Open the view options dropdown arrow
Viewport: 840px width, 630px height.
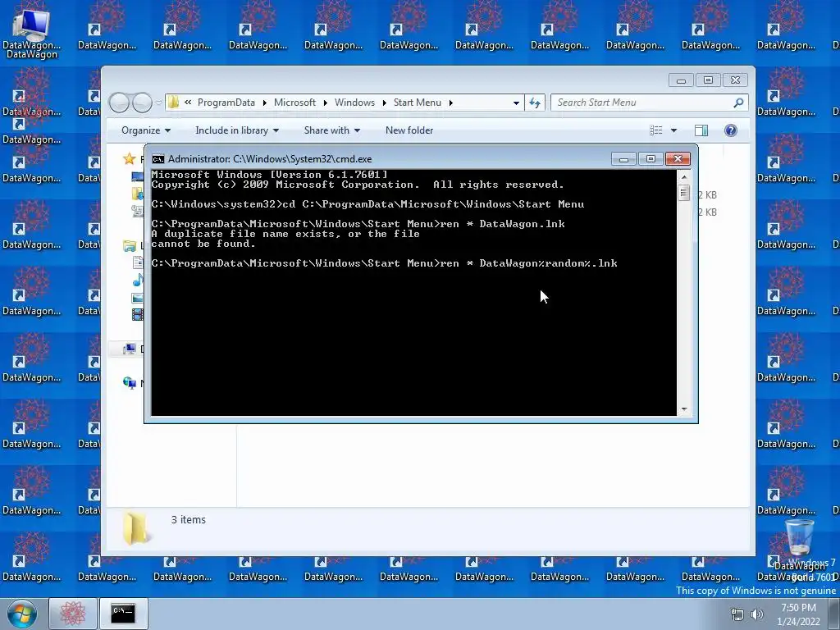674,130
